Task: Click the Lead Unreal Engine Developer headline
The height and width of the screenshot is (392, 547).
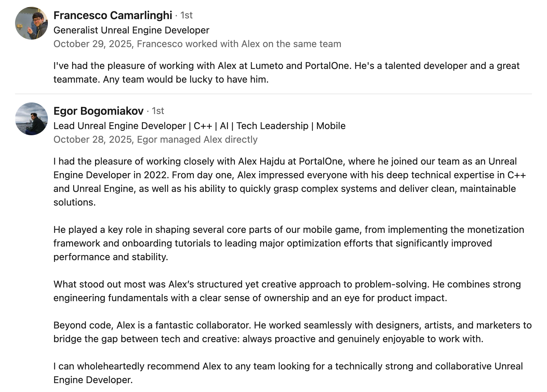Action: (199, 126)
